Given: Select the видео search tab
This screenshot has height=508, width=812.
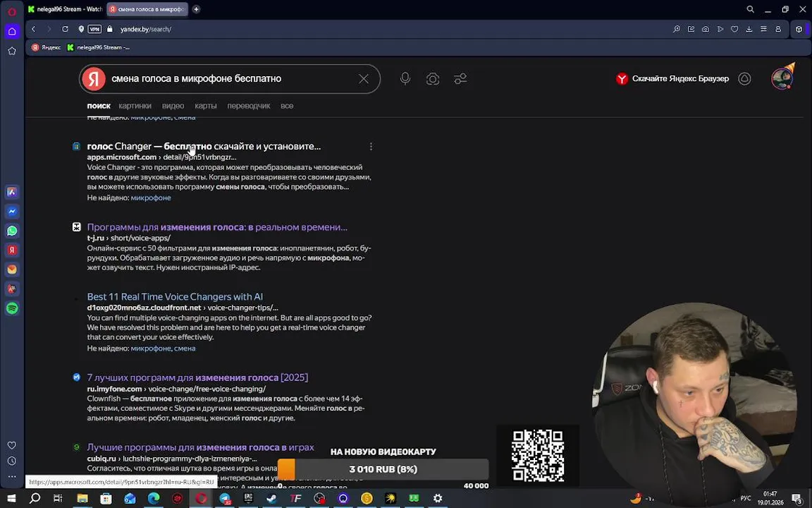Looking at the screenshot, I should (x=173, y=106).
